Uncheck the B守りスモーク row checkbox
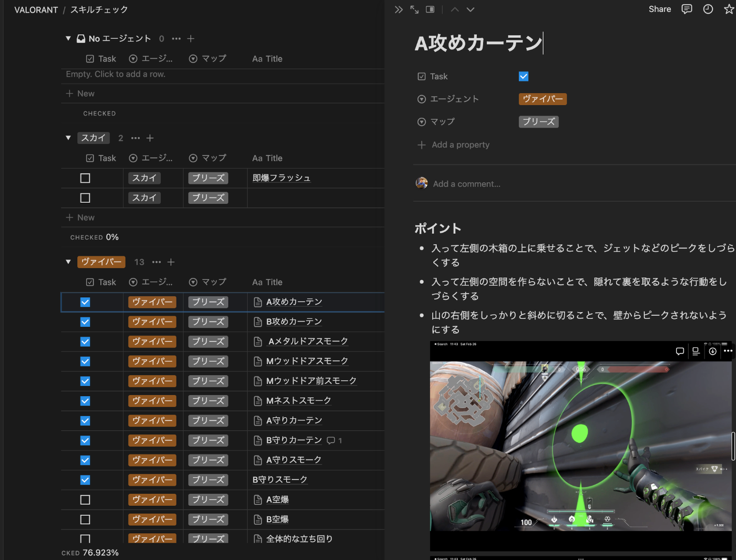736x560 pixels. coord(85,480)
